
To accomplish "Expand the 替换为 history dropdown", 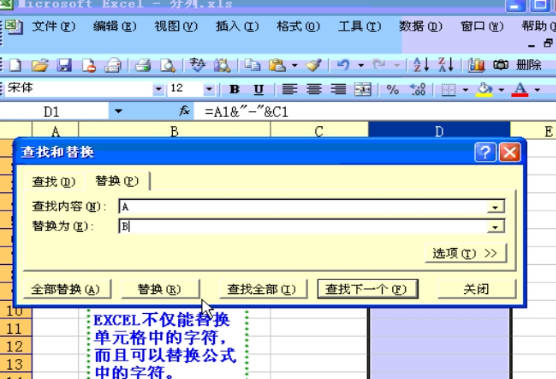I will tap(496, 227).
